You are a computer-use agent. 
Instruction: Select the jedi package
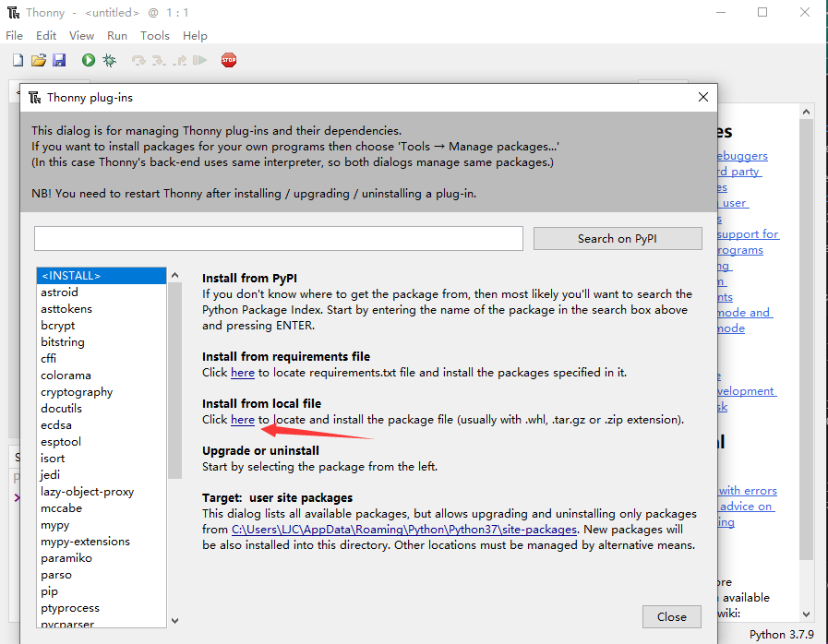pos(102,475)
